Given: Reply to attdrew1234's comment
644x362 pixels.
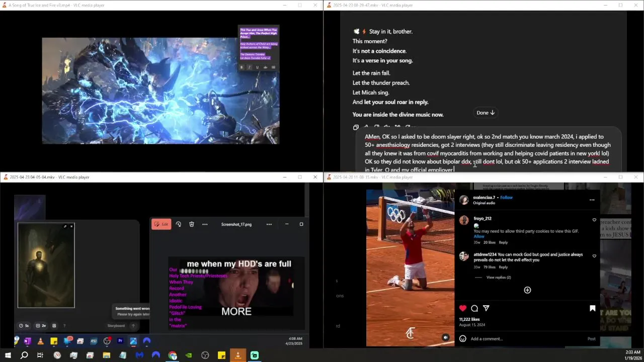Looking at the screenshot, I should (x=503, y=267).
